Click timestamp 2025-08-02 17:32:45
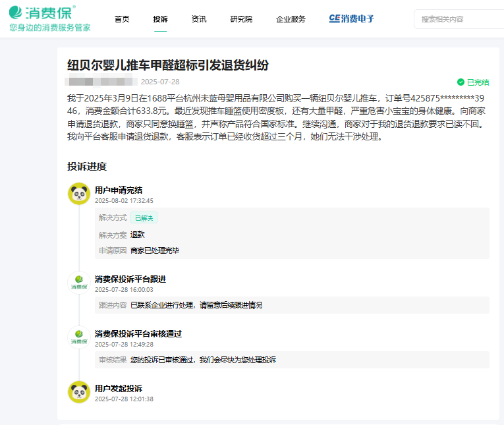The image size is (504, 425). click(124, 200)
